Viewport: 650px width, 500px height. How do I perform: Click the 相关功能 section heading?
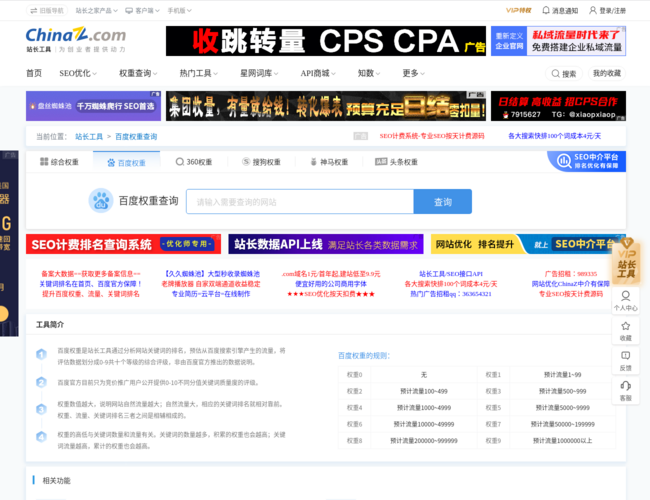[56, 481]
